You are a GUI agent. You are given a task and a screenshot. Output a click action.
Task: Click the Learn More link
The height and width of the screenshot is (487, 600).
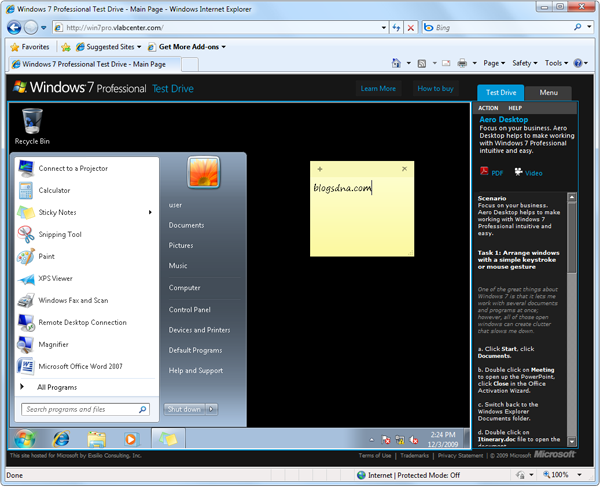[x=378, y=89]
